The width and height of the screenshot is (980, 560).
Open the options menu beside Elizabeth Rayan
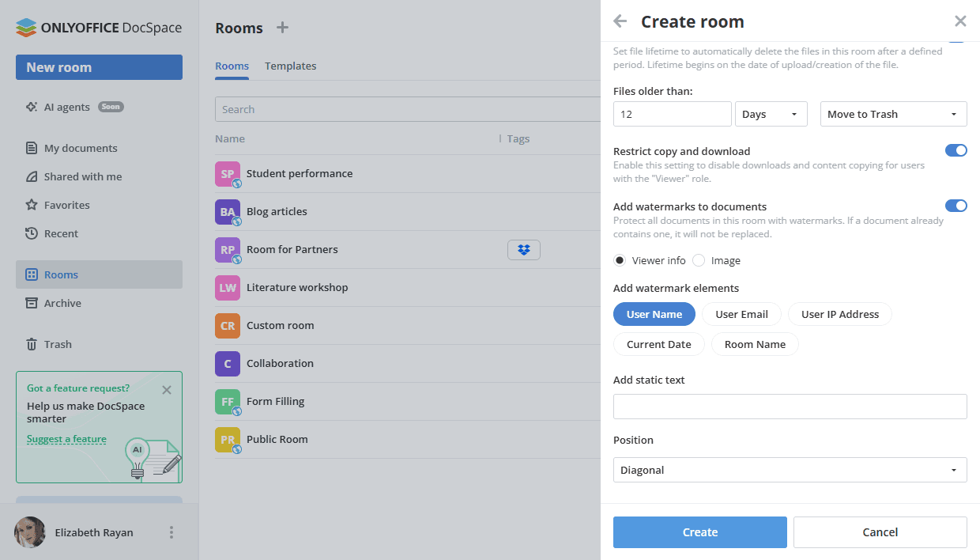[171, 532]
